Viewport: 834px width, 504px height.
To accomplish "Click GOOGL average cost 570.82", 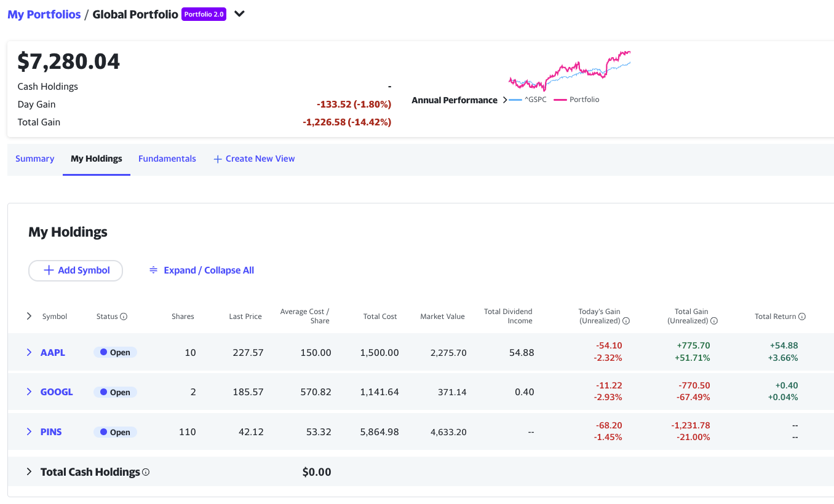I will click(317, 392).
